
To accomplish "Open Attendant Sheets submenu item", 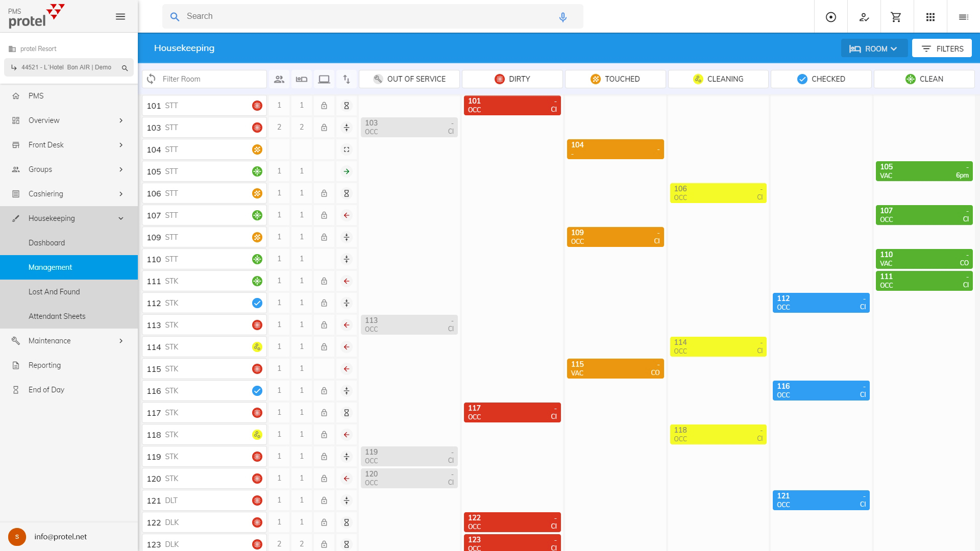I will (x=57, y=316).
